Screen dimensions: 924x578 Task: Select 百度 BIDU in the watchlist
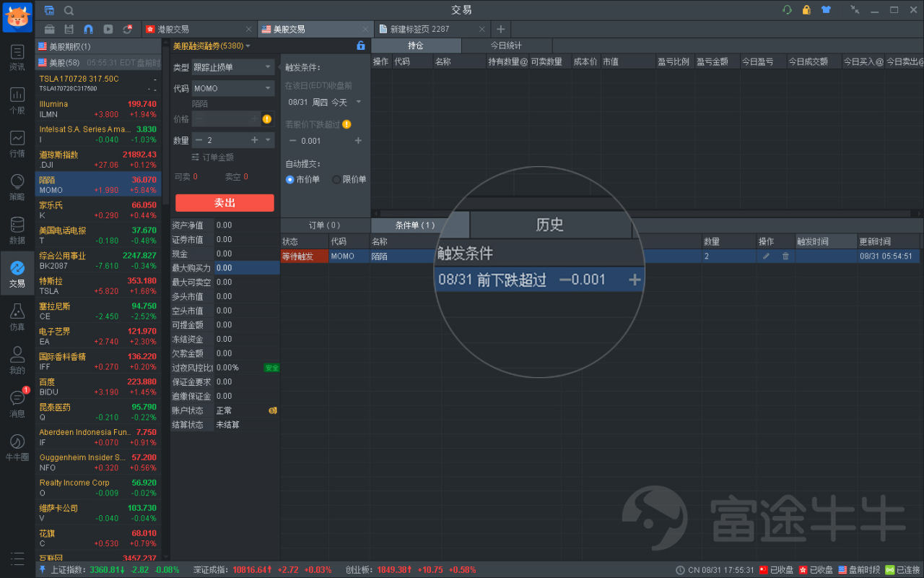[98, 387]
